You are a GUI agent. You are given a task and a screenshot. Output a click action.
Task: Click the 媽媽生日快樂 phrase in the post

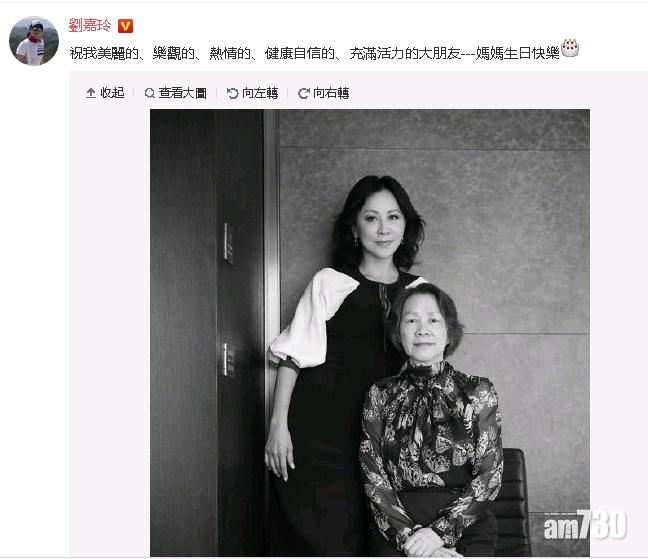[x=518, y=53]
